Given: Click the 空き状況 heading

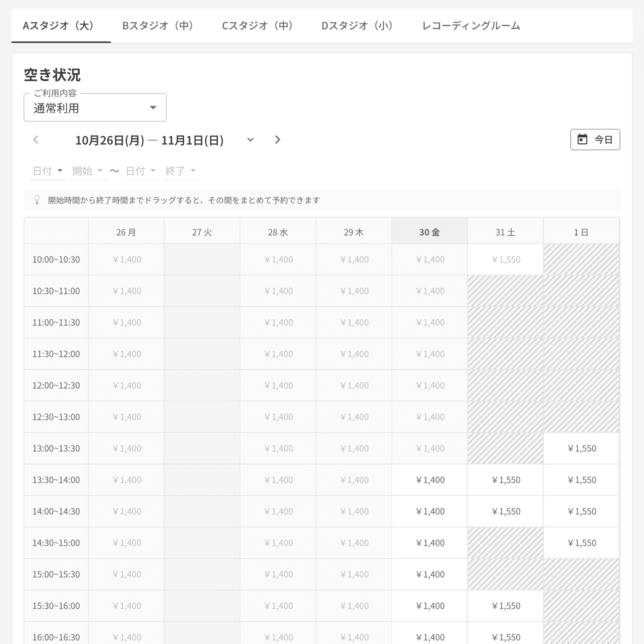Looking at the screenshot, I should point(52,75).
